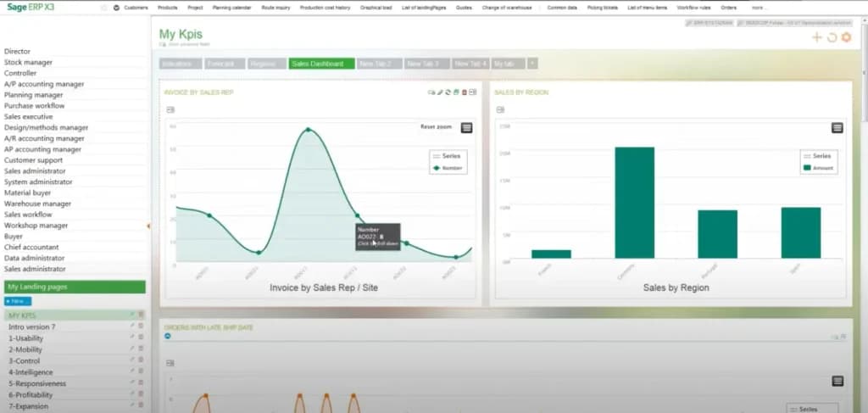The width and height of the screenshot is (868, 413).
Task: Open the first grey Indicators tab
Action: pyautogui.click(x=181, y=64)
